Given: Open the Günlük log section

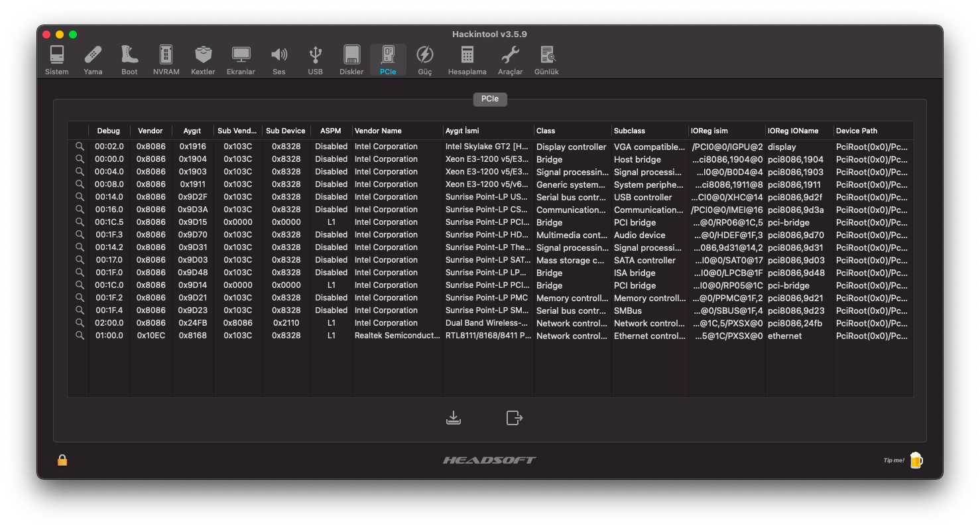Looking at the screenshot, I should click(x=547, y=60).
